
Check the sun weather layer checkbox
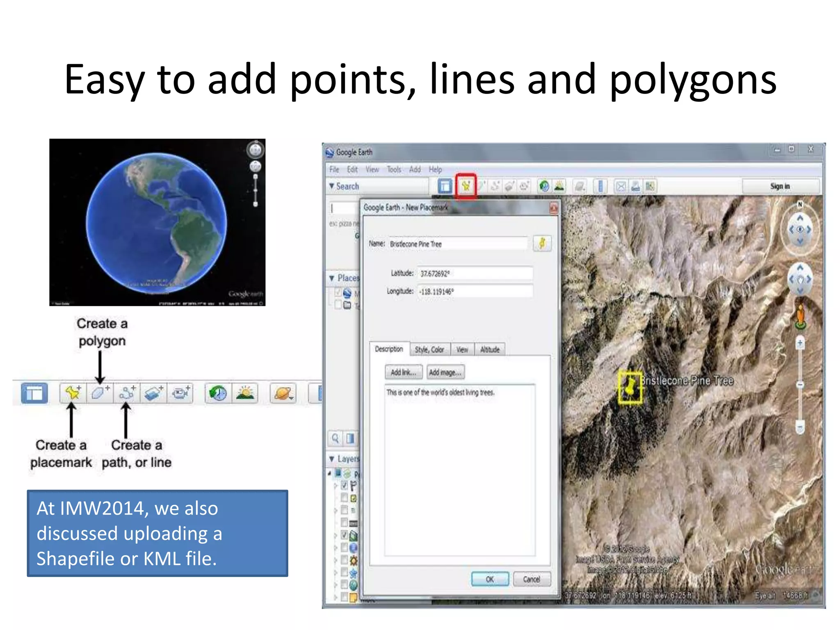[344, 560]
